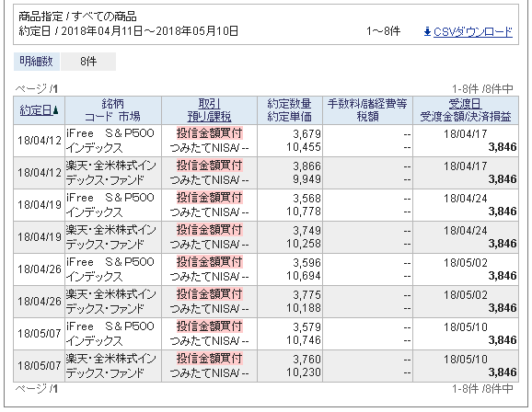Viewport: 532px width, 412px height.
Task: Click 投信金額買付 label in the 3,568 row
Action: [209, 198]
